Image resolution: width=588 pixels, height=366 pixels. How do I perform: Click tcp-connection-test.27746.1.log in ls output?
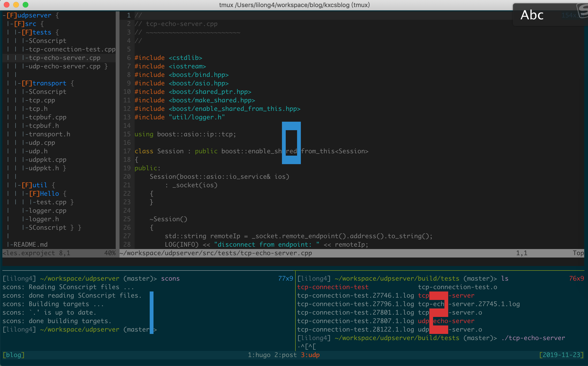[355, 295]
